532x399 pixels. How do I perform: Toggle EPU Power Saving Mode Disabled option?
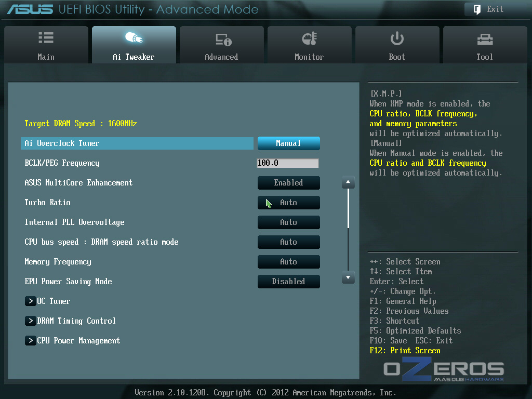click(x=288, y=281)
